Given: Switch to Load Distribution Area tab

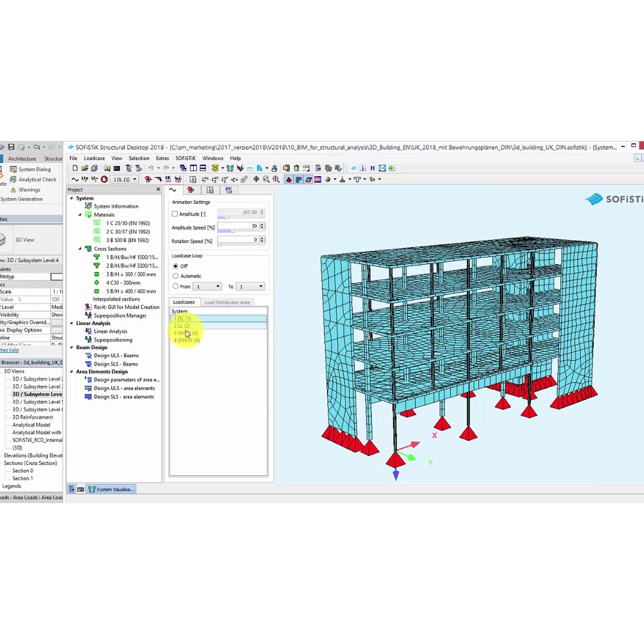Looking at the screenshot, I should 227,303.
